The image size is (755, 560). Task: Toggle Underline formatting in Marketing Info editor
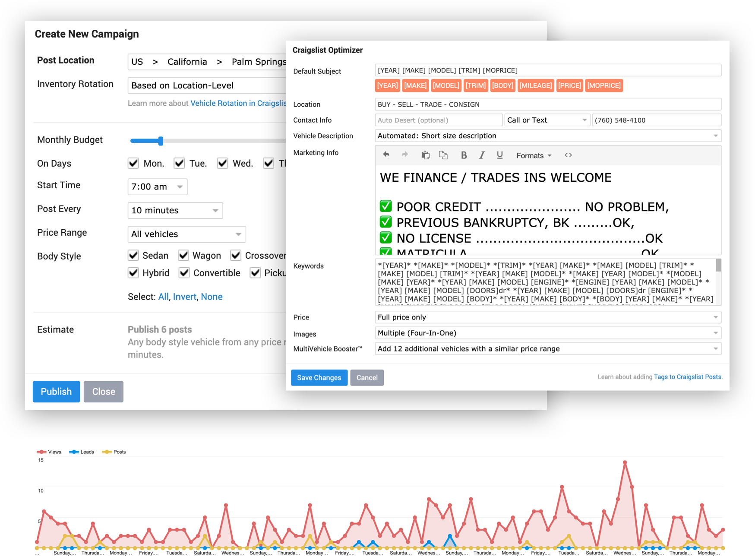tap(499, 155)
